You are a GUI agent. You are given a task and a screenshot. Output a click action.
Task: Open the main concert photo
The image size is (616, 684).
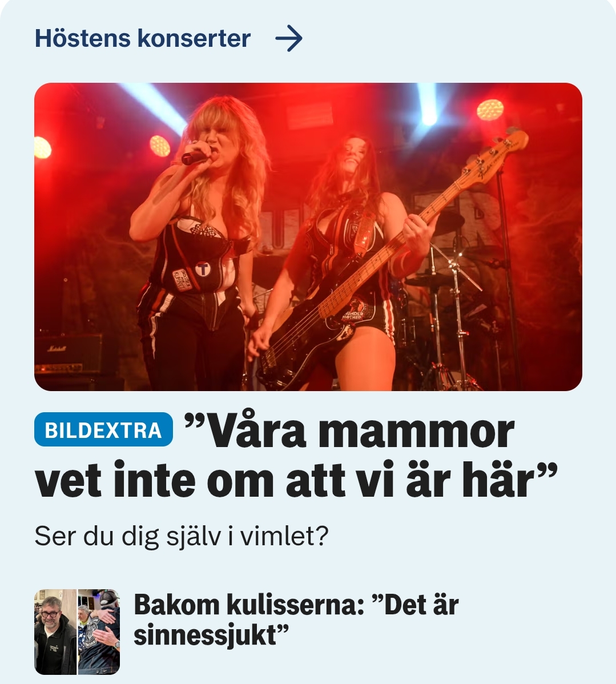tap(308, 237)
